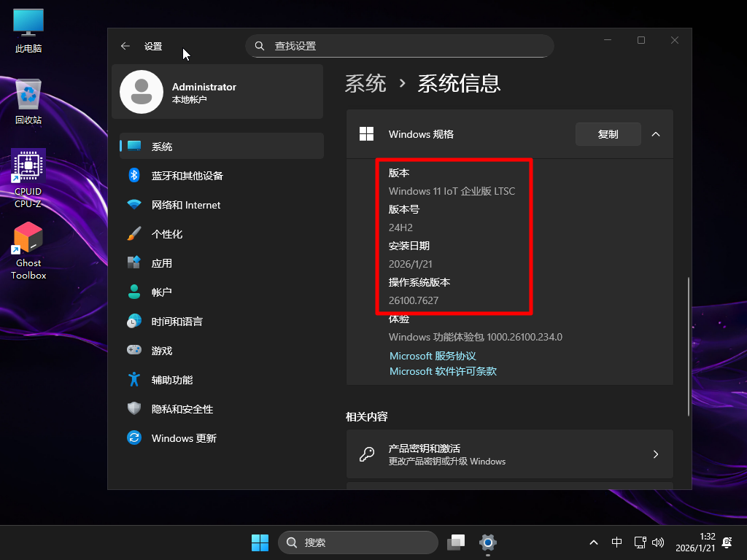Open Gaming settings with the controller icon
The image size is (747, 560).
(x=161, y=351)
